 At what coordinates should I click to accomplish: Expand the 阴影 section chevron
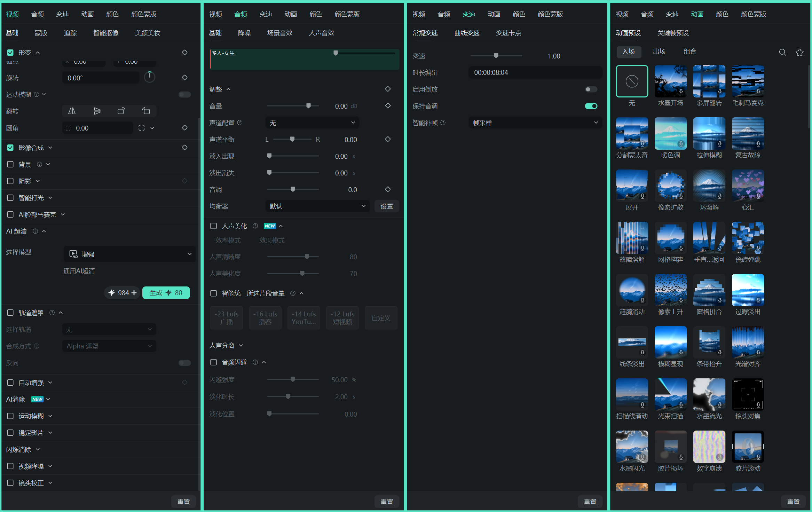click(38, 181)
